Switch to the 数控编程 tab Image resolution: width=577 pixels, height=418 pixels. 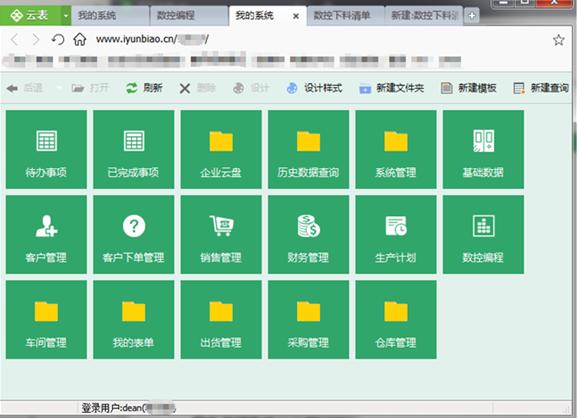click(189, 16)
